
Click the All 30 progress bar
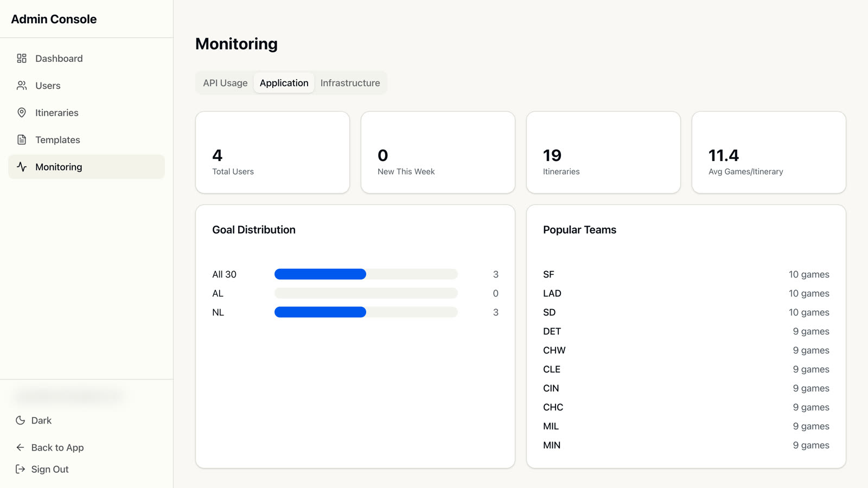click(366, 274)
